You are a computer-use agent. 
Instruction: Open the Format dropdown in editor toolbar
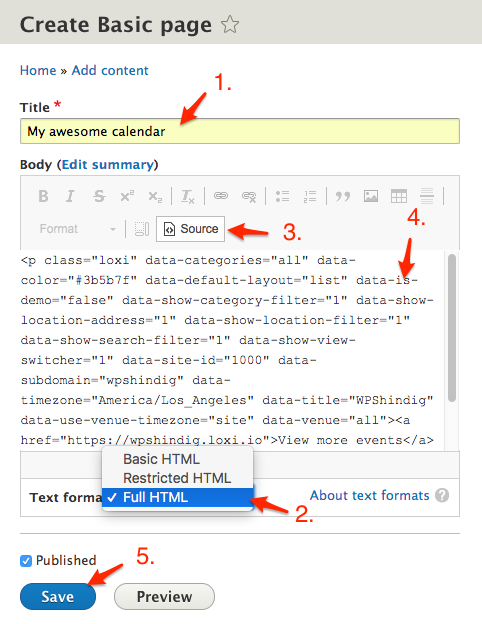[x=78, y=229]
